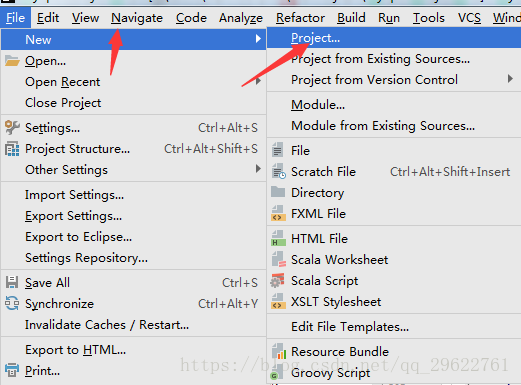Screen dimensions: 521x385
Task: Select Project Structure... entry
Action: (x=133, y=149)
